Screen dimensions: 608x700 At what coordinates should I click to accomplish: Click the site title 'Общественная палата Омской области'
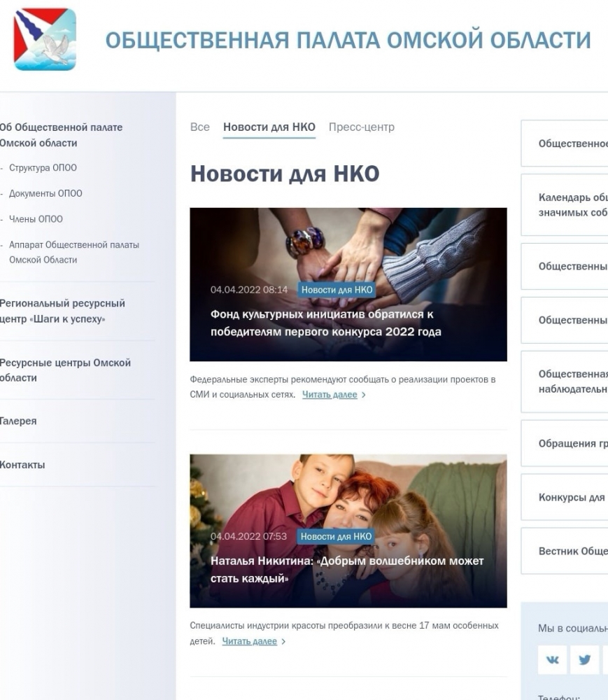coord(348,40)
